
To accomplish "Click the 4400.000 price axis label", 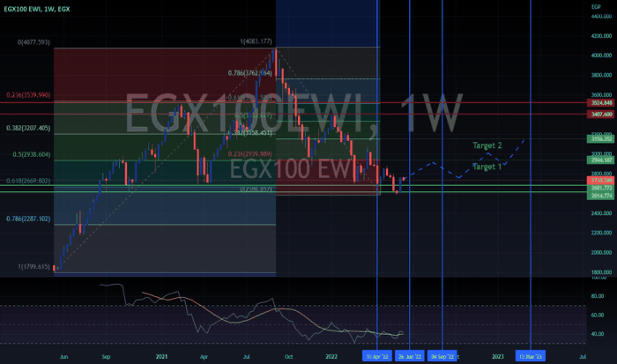I will pyautogui.click(x=601, y=17).
